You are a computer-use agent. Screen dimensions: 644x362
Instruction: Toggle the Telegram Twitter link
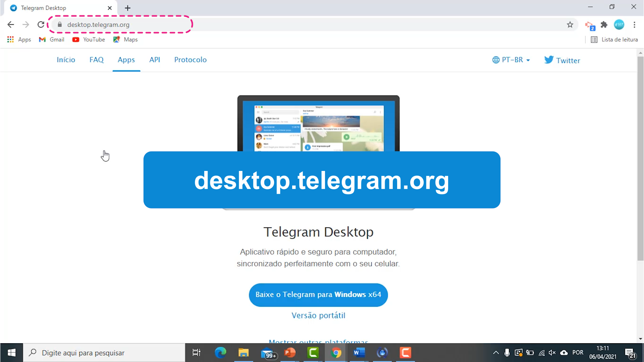[x=562, y=60]
